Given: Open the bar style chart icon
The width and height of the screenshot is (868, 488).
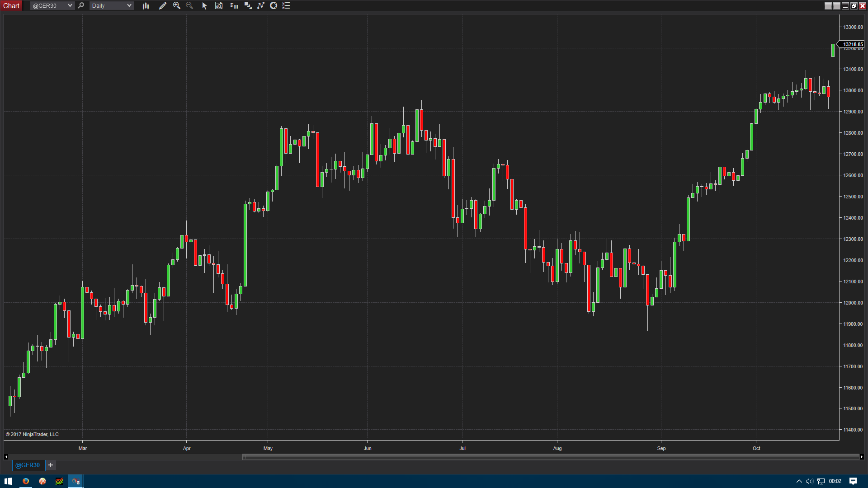Looking at the screenshot, I should (146, 6).
